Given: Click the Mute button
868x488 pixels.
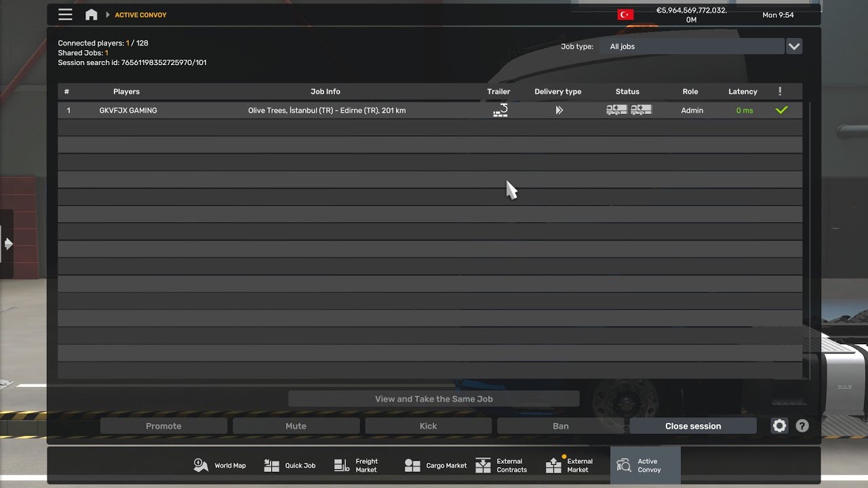Looking at the screenshot, I should (296, 426).
